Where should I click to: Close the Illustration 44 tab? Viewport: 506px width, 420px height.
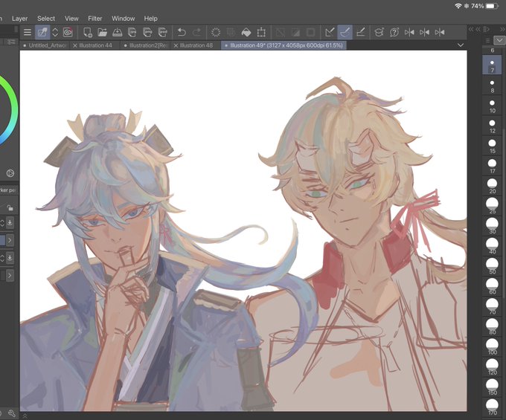click(75, 45)
